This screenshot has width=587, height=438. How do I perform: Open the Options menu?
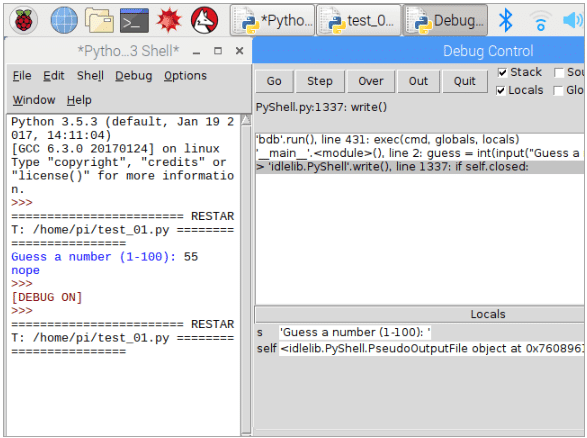click(185, 76)
